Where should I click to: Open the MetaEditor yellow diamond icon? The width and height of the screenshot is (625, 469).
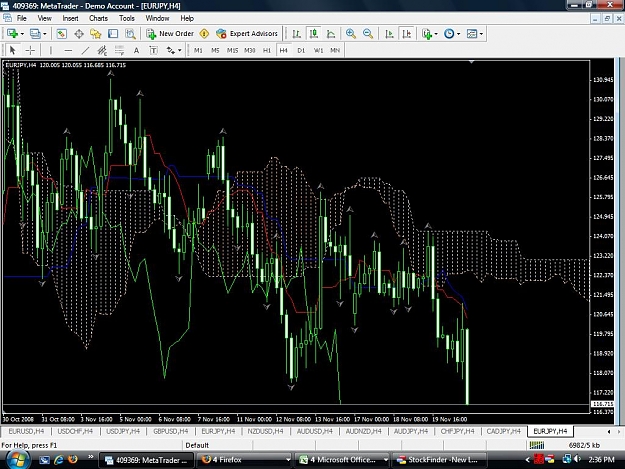tap(204, 34)
